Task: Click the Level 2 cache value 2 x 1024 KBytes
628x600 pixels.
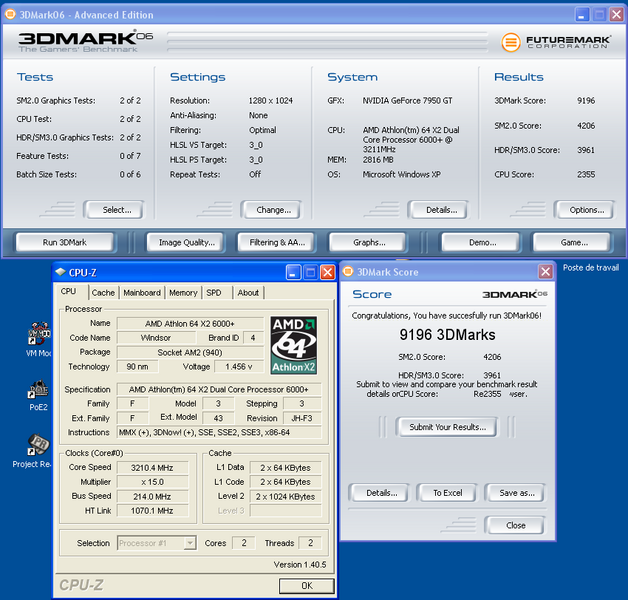Action: (x=286, y=497)
